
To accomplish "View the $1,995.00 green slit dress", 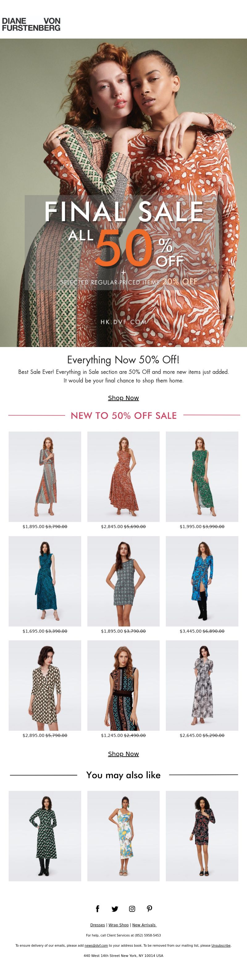I will pyautogui.click(x=202, y=476).
